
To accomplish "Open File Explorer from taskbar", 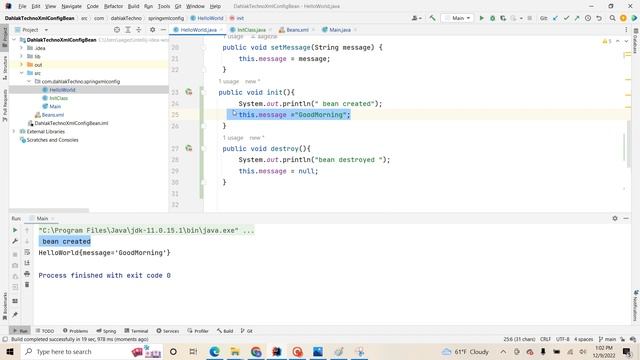I will (235, 351).
